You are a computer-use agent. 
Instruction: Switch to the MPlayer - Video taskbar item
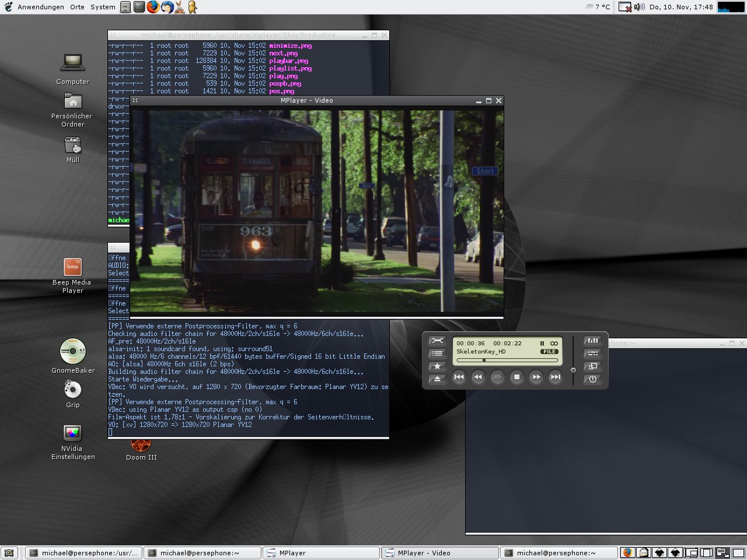tap(440, 553)
